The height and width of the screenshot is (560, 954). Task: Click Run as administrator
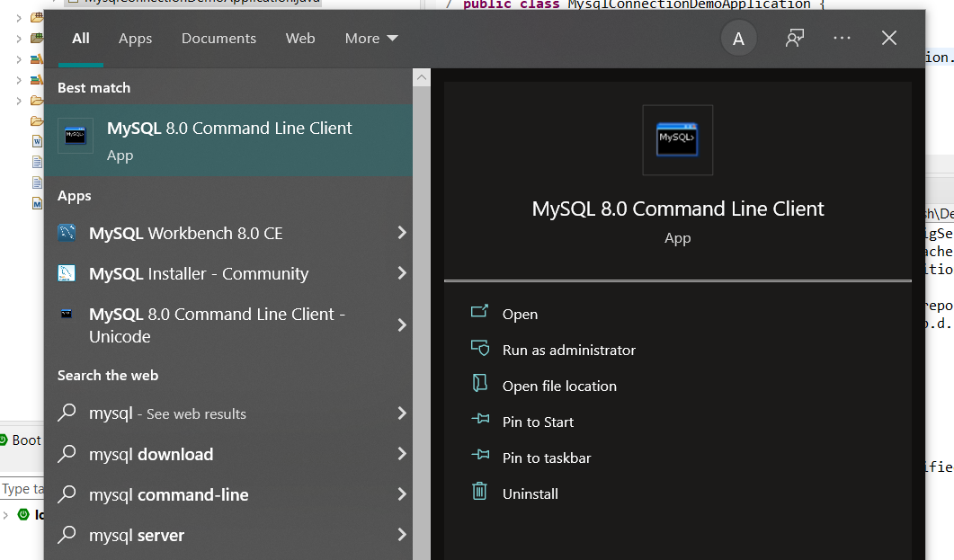click(568, 351)
